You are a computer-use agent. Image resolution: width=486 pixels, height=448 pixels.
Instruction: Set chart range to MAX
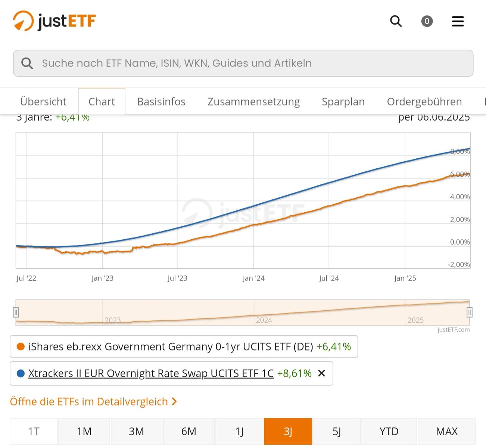click(x=446, y=432)
